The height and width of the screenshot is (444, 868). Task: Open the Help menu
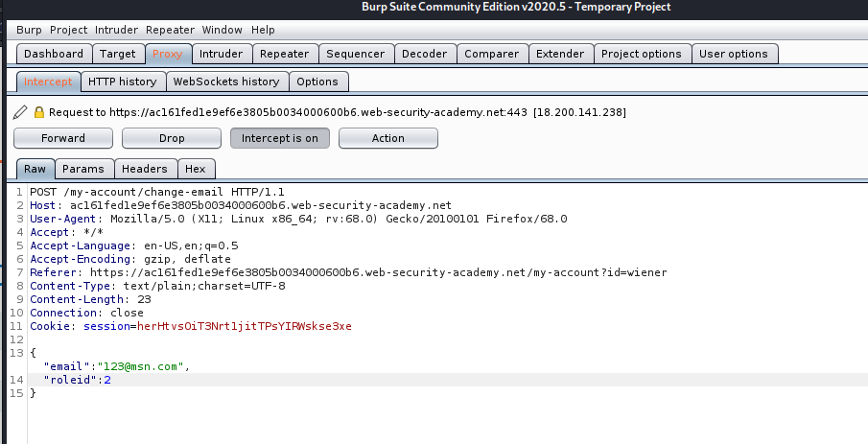coord(263,30)
